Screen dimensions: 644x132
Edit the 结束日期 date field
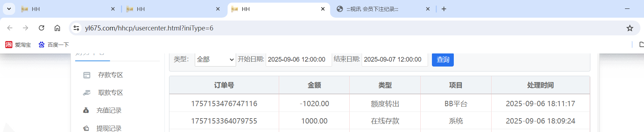(x=395, y=59)
